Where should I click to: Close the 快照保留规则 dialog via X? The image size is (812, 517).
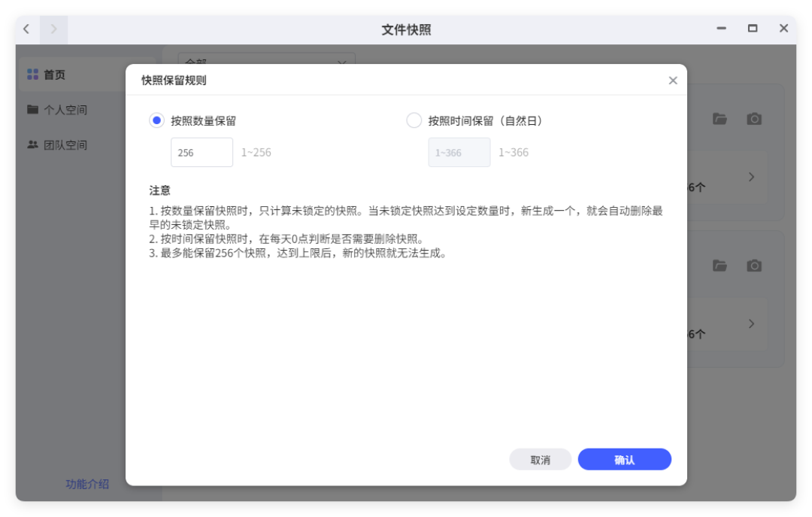673,81
